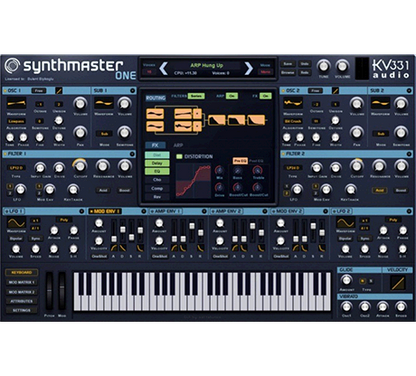Open OSC 2 Algorithm Bit Crush dropdown

293,121
